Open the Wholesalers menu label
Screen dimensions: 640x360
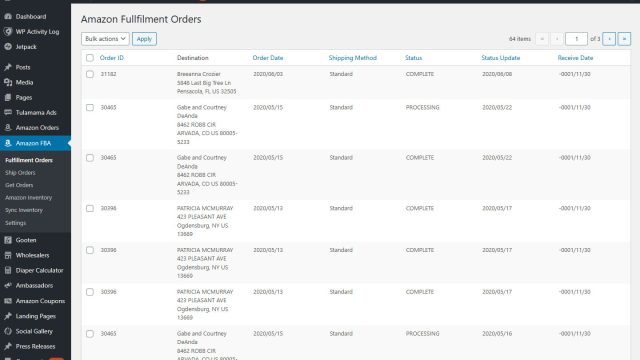(x=32, y=255)
